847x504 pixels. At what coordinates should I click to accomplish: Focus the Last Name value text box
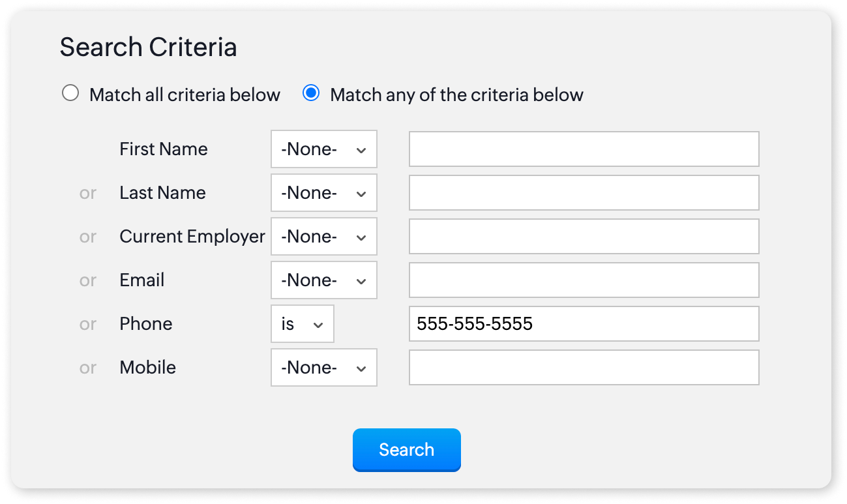[584, 193]
